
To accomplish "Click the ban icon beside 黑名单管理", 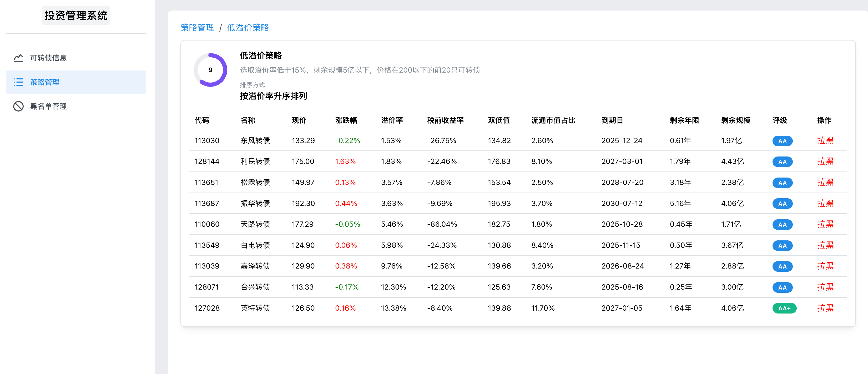I will point(18,107).
